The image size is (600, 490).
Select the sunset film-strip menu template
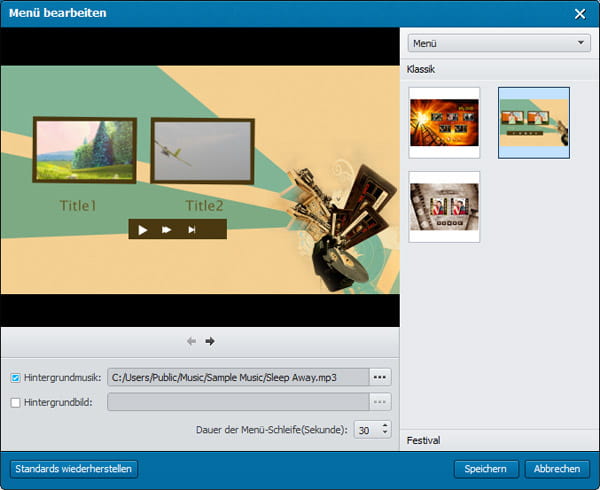click(x=445, y=122)
